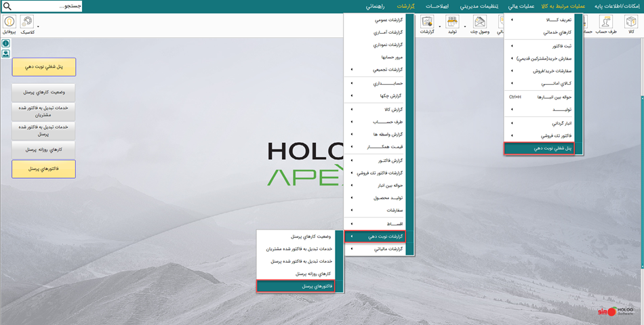Select highlighted فاکتورهای پرسنل submenu entry
644x325 pixels.
point(296,286)
